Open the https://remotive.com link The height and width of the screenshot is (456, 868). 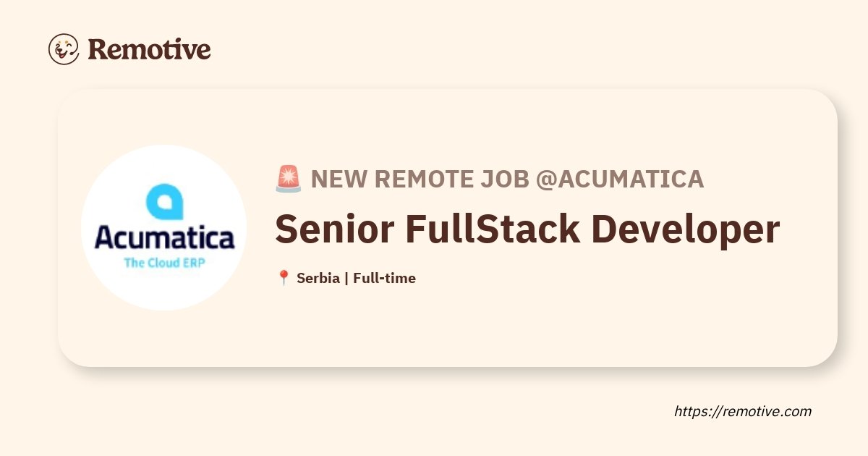click(743, 411)
